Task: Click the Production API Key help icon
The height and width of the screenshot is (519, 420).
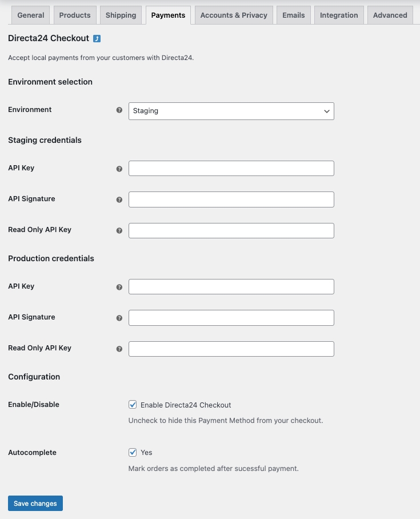Action: 119,287
